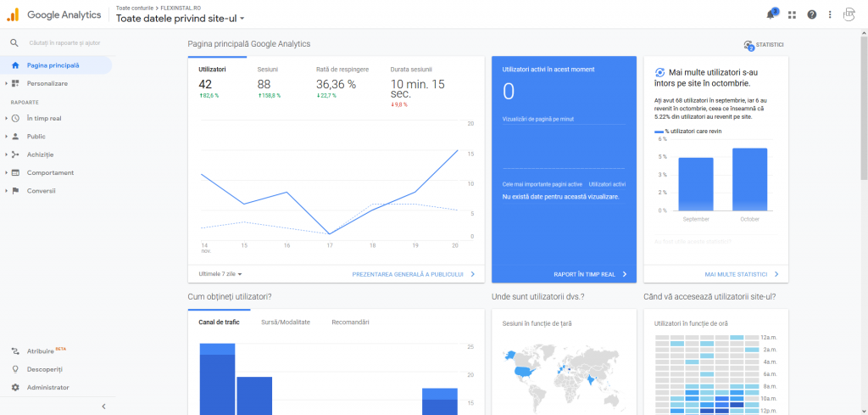
Task: Select the Rată de respingere metric tab
Action: (342, 82)
